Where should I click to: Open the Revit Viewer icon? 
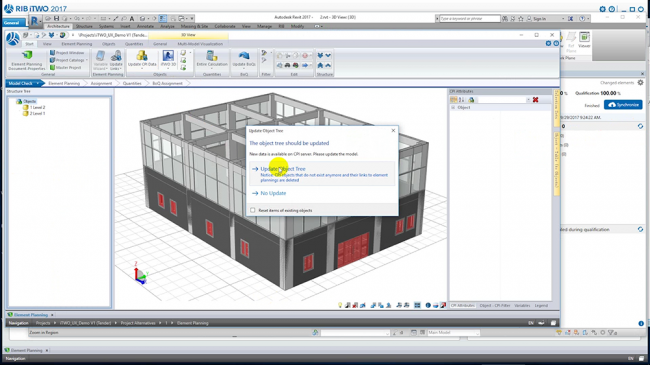point(584,40)
